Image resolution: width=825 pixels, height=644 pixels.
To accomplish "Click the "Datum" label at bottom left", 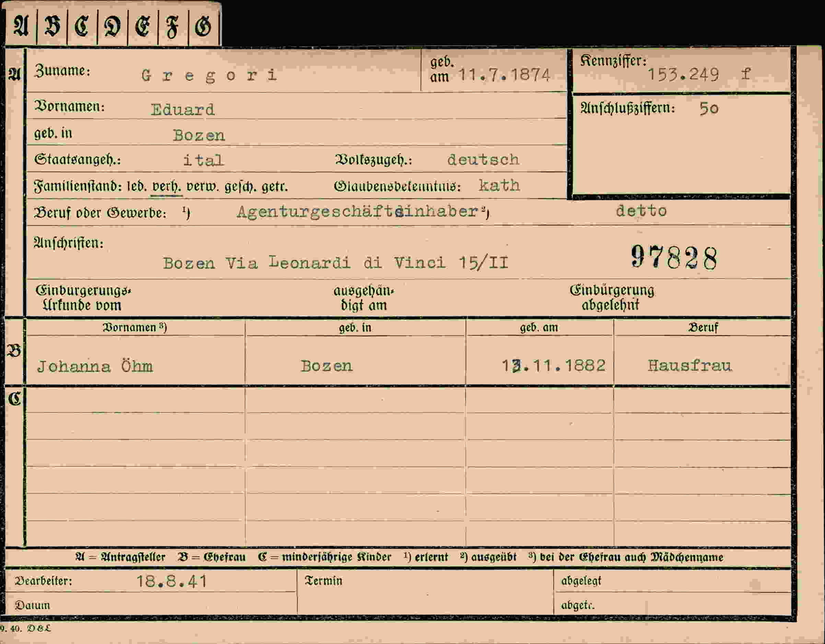I will (33, 605).
